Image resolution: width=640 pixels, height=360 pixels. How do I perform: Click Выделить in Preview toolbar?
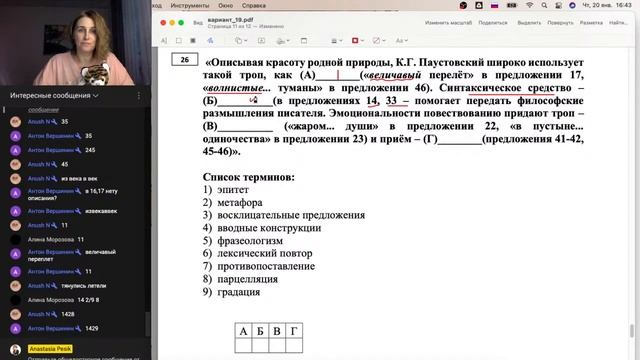click(x=529, y=23)
